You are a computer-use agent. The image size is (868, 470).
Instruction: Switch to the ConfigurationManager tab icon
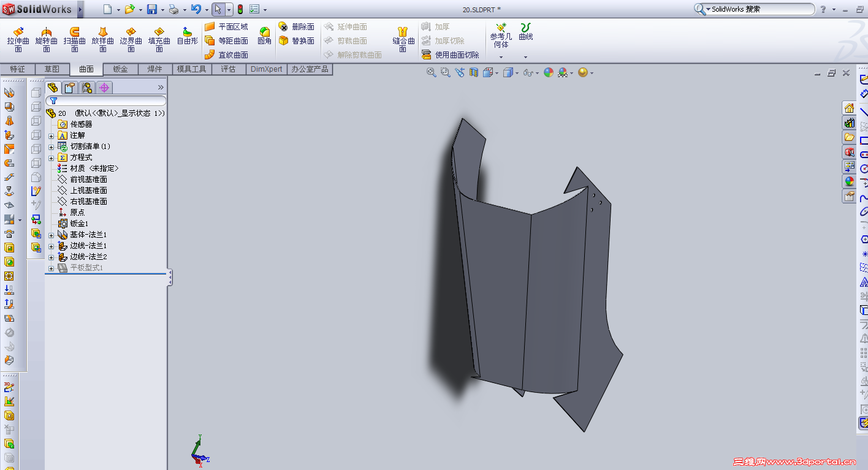pos(87,88)
